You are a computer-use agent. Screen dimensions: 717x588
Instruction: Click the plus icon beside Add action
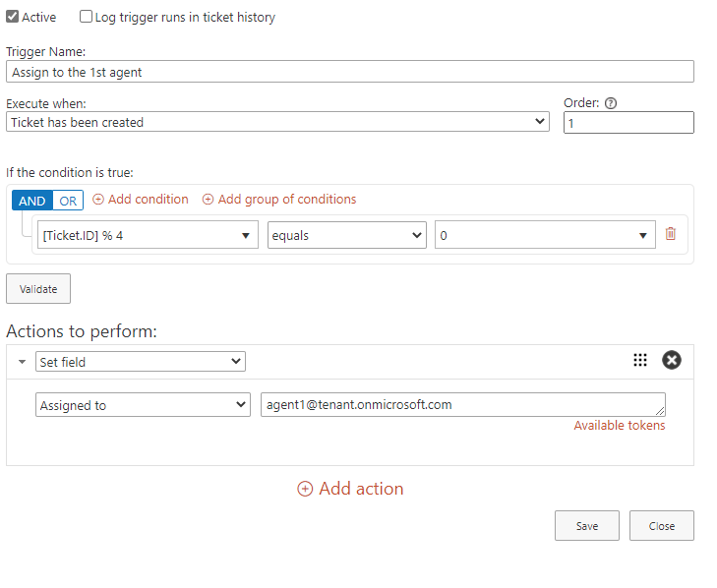coord(305,489)
